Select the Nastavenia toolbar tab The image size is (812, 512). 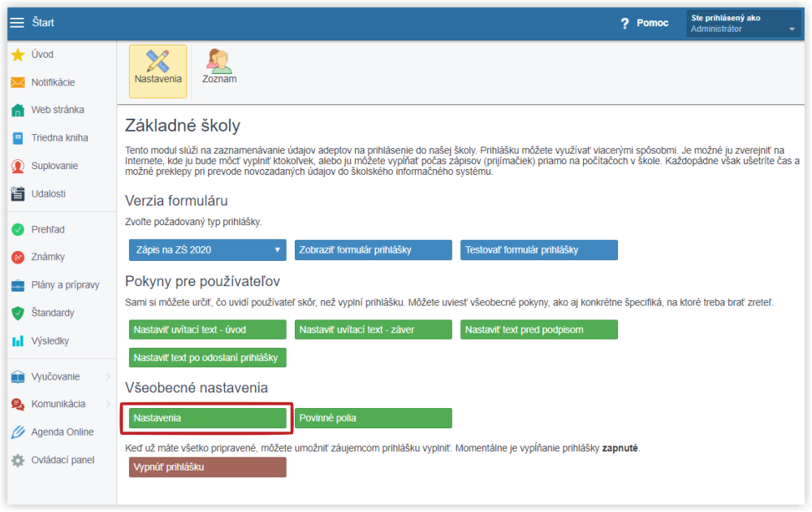[x=158, y=67]
